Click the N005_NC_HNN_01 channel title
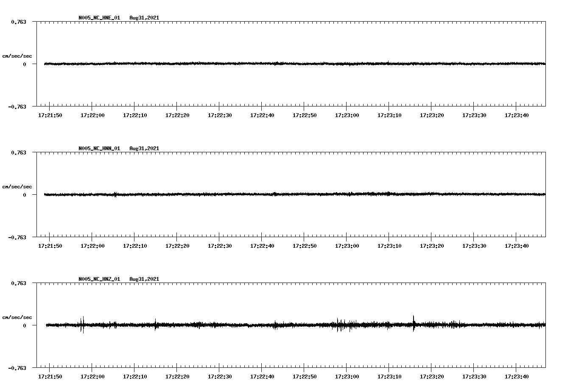This screenshot has width=576, height=392. 99,148
